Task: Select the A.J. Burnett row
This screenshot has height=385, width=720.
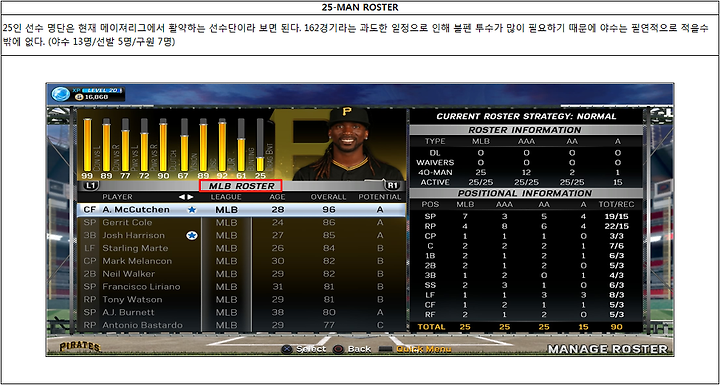Action: (242, 312)
